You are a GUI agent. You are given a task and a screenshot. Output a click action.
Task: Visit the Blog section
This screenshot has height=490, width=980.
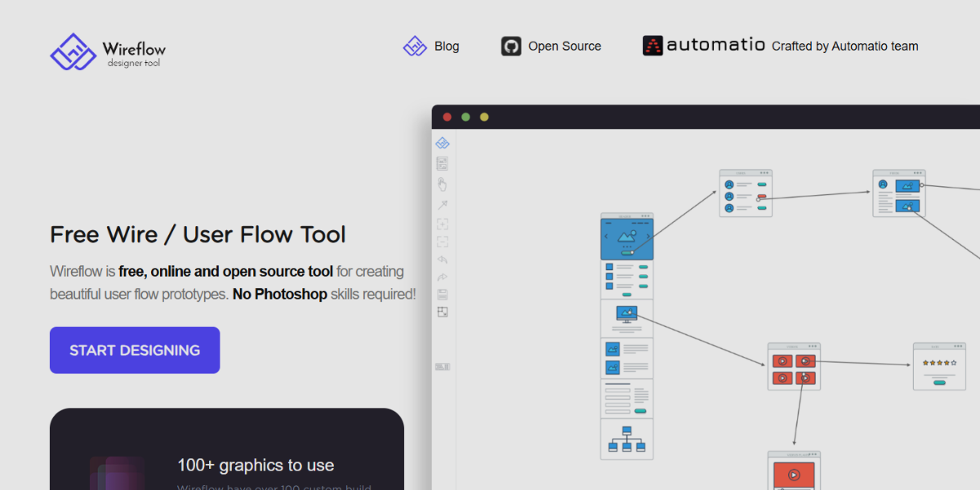430,46
